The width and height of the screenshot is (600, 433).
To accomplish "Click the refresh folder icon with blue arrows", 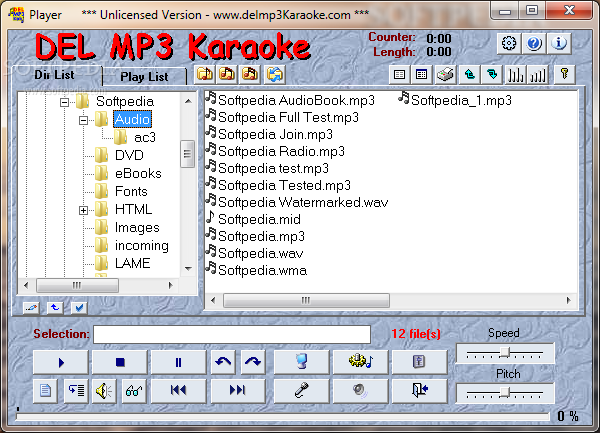I will (x=275, y=74).
